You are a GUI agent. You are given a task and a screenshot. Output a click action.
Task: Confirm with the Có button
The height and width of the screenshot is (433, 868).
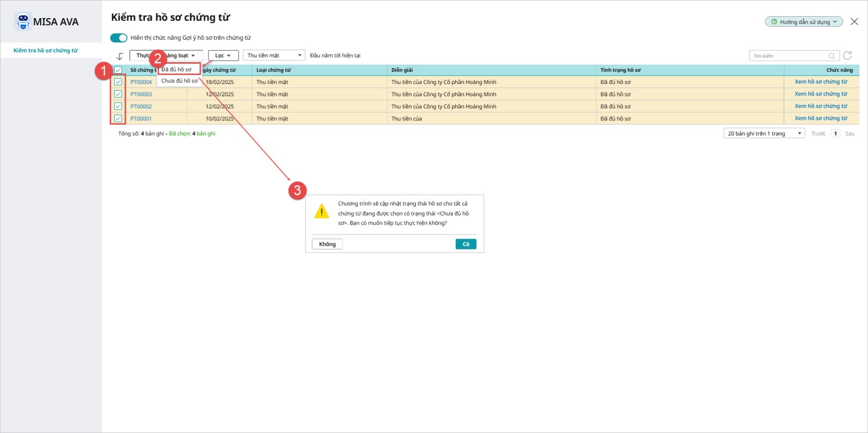coord(466,244)
